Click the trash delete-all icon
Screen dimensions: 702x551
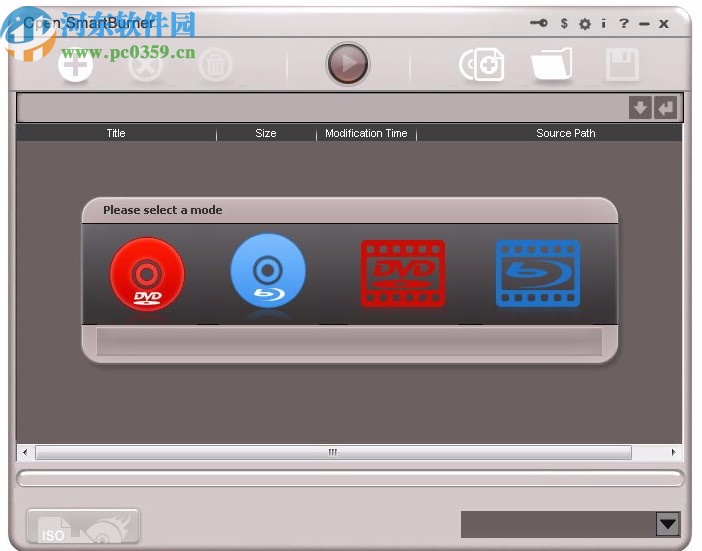click(215, 65)
